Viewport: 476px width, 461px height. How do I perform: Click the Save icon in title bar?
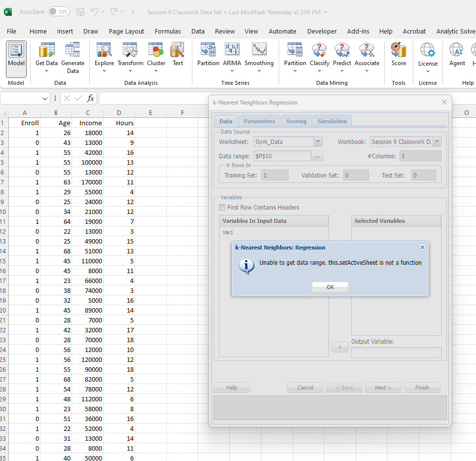click(80, 12)
